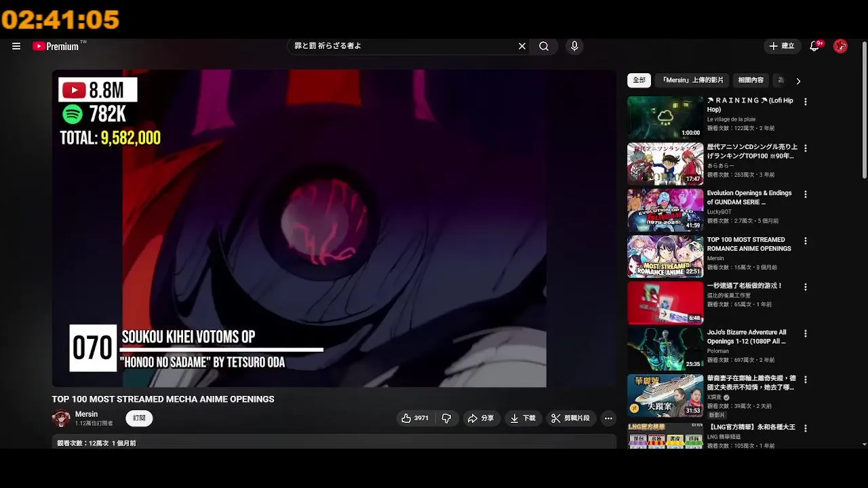Viewport: 868px width, 488px height.
Task: Click the magnifier search button
Action: [x=544, y=46]
